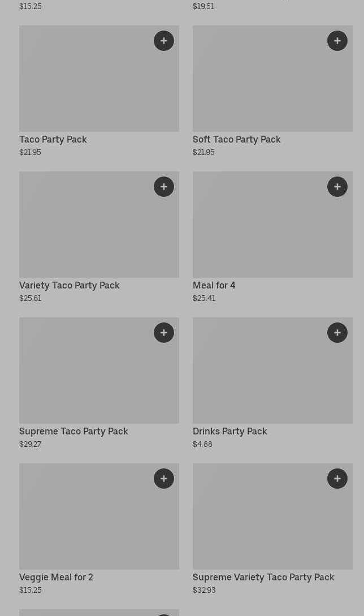Click the $25.61 Variety Taco Party Pack price
This screenshot has height=616, width=364.
click(x=31, y=298)
